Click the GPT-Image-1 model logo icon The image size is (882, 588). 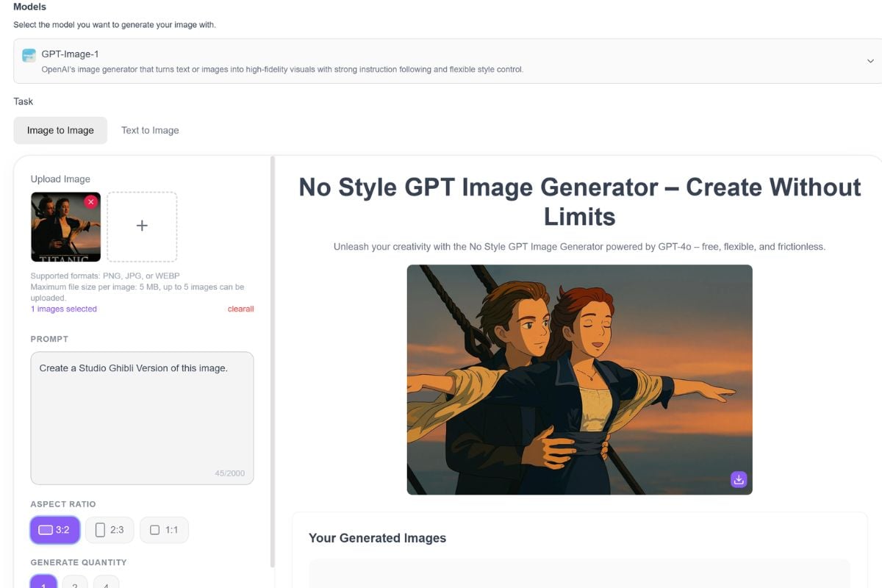tap(29, 55)
